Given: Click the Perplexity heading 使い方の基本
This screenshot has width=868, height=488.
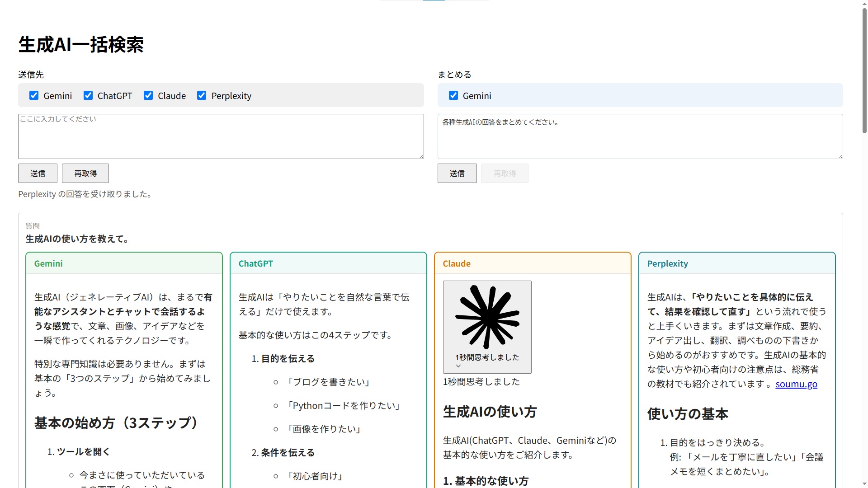Looking at the screenshot, I should 688,414.
